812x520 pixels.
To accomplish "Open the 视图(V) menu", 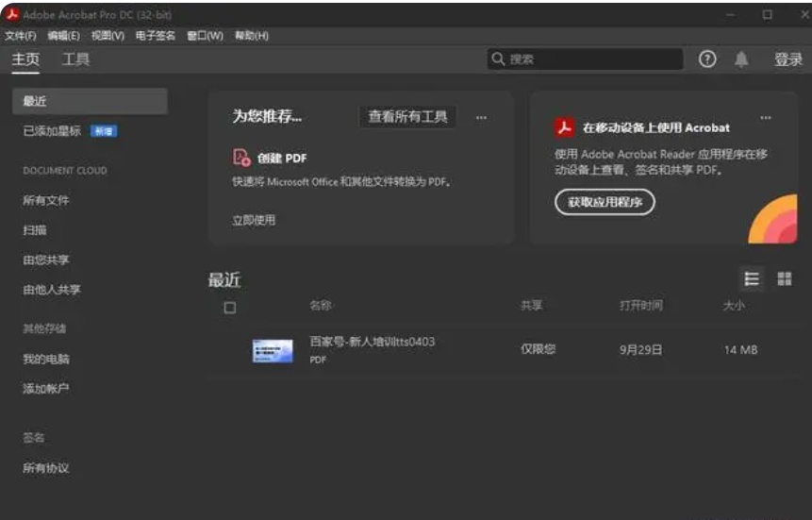I will (108, 36).
